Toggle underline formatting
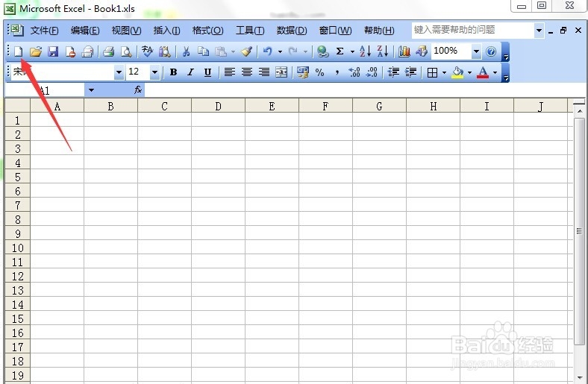Screen dimensions: 588x384 point(207,72)
